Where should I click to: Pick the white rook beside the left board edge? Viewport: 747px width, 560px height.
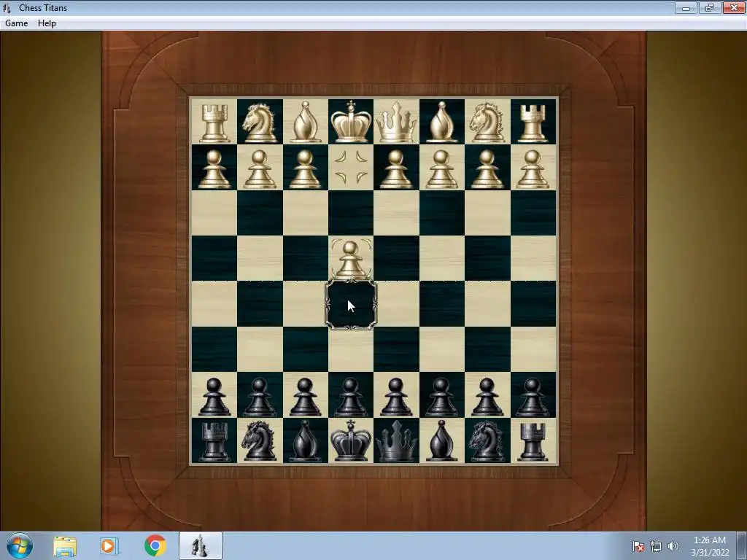click(x=214, y=122)
